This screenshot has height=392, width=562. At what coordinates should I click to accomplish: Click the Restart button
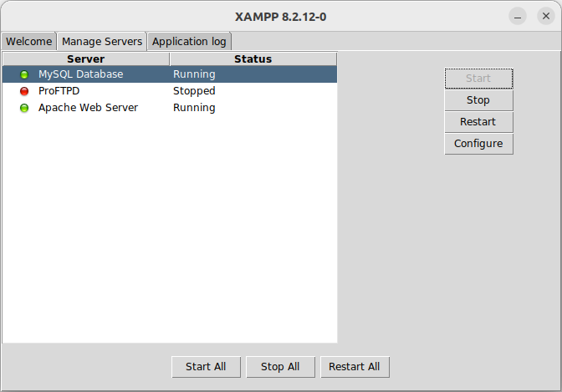(x=478, y=122)
